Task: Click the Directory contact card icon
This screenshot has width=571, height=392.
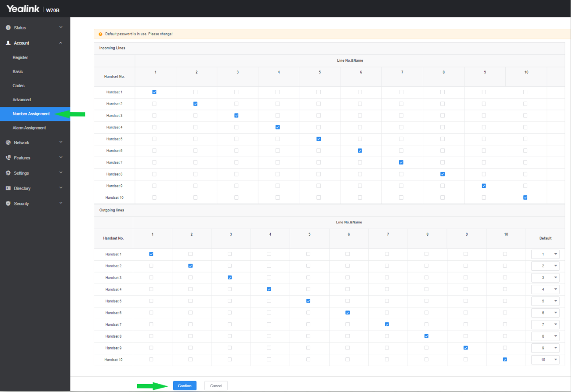Action: pos(8,188)
